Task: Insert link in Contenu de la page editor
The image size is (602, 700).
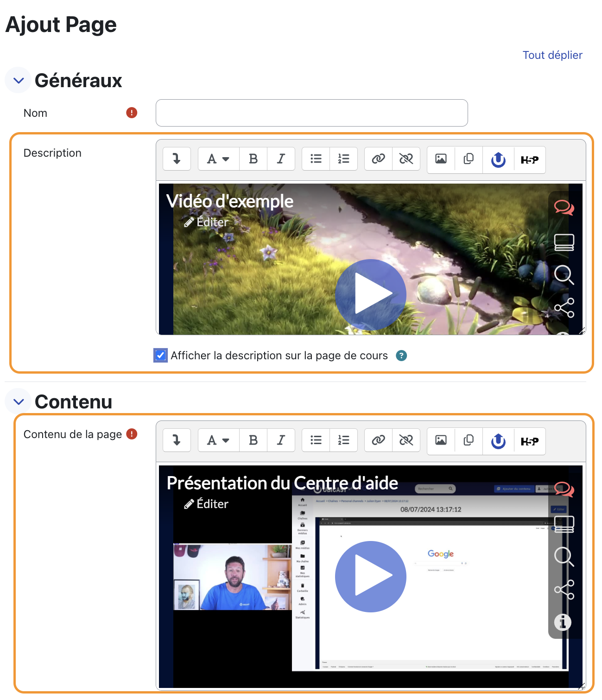Action: tap(378, 440)
